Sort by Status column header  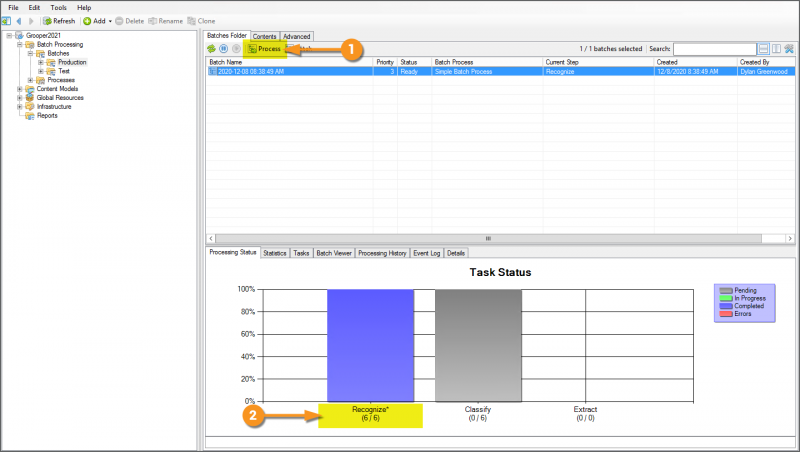(x=414, y=62)
